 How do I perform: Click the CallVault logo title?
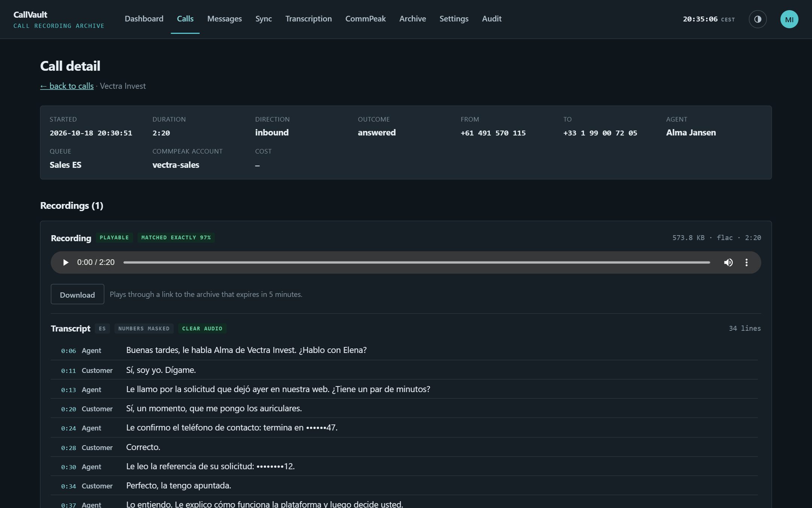(30, 15)
